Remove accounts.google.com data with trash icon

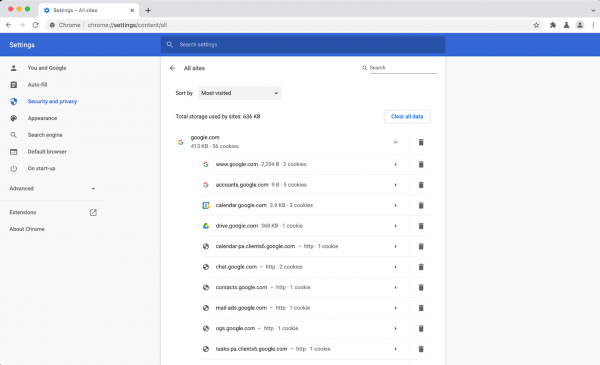click(421, 185)
